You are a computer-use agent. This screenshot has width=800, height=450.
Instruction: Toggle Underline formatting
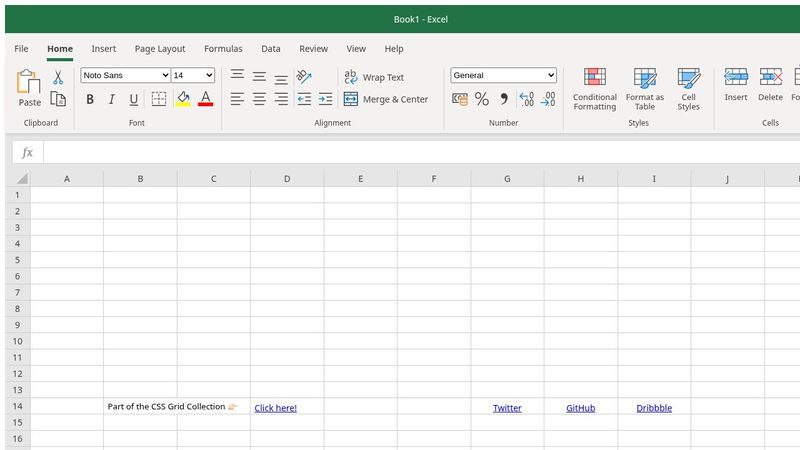coord(133,99)
